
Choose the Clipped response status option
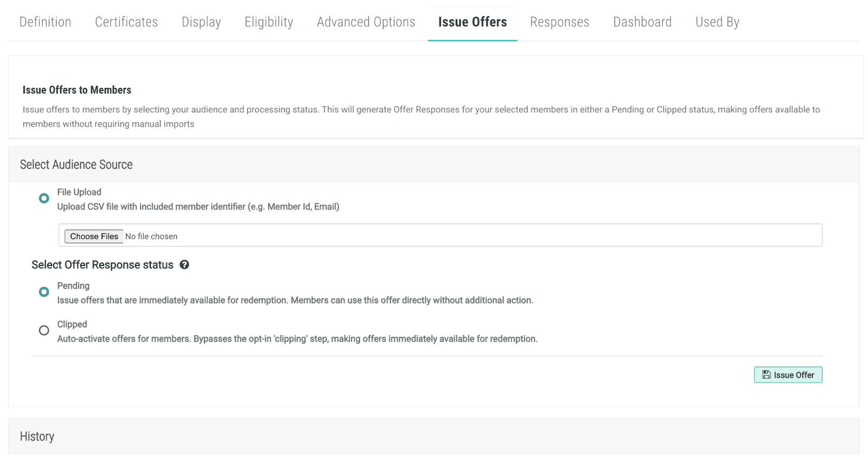coord(44,330)
